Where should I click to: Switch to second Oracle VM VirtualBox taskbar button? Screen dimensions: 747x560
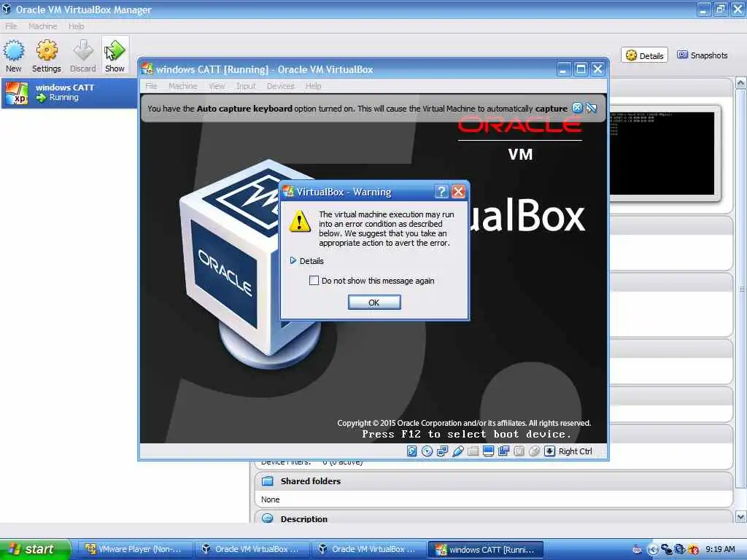pyautogui.click(x=368, y=549)
